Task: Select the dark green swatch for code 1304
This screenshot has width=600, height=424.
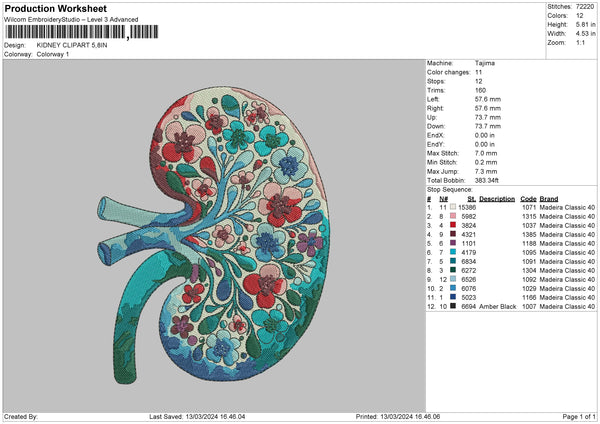Action: pos(453,270)
